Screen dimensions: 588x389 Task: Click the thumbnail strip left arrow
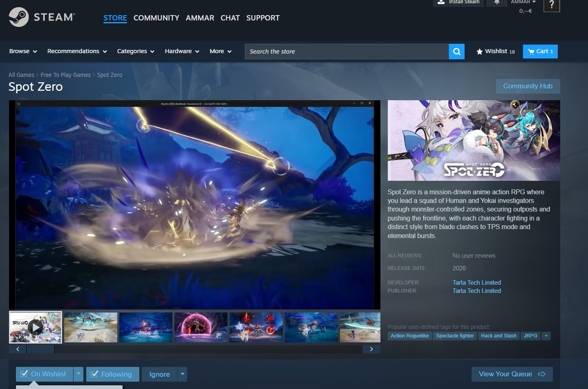pyautogui.click(x=18, y=349)
